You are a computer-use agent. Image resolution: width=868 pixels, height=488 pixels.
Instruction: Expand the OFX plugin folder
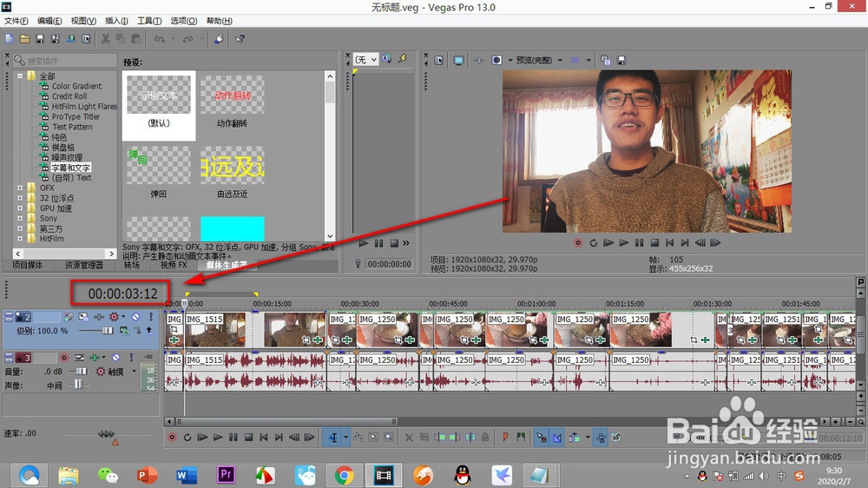click(x=20, y=188)
